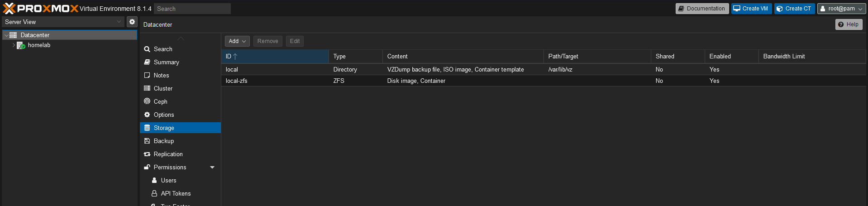868x206 pixels.
Task: Collapse the Permissions submenu arrow
Action: point(212,168)
